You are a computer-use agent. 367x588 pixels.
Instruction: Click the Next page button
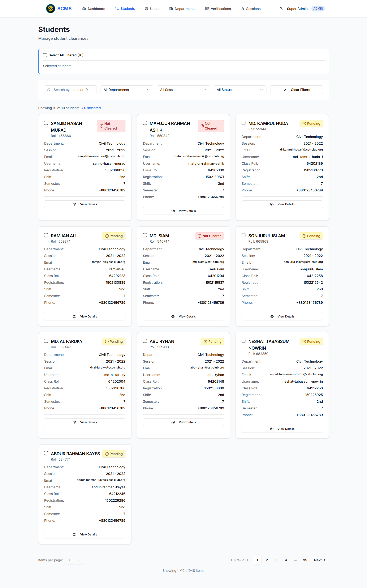(x=319, y=560)
